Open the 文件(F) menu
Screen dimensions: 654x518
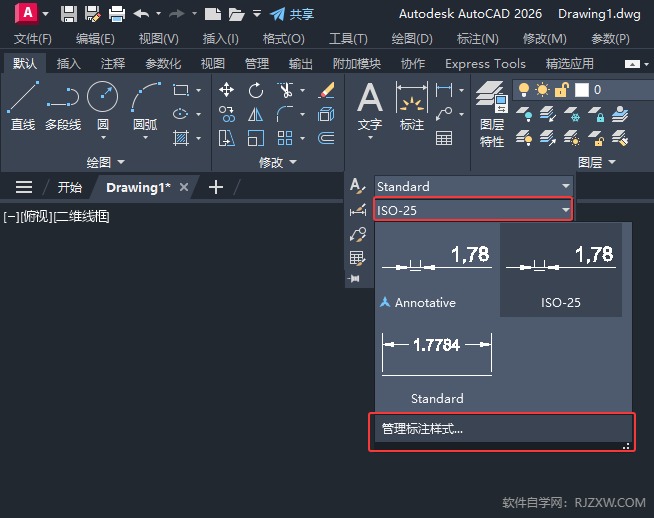[33, 39]
